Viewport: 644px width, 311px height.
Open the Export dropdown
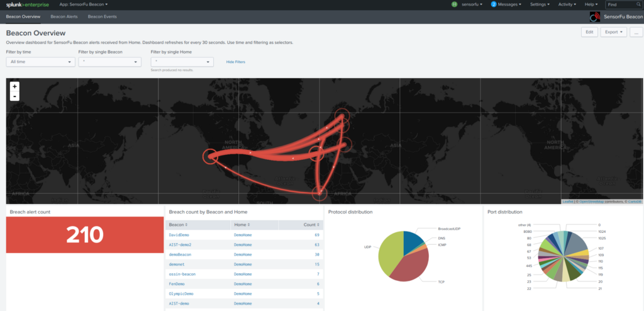614,32
